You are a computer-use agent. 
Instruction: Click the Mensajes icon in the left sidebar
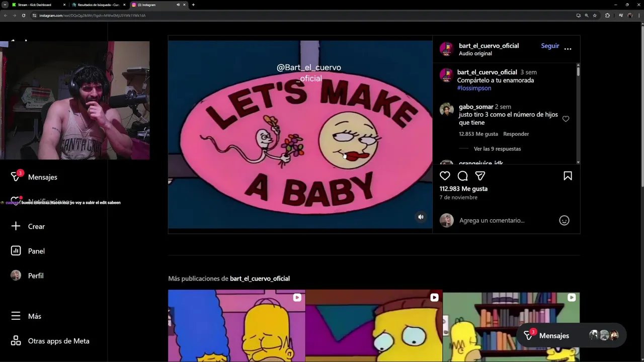pos(16,176)
